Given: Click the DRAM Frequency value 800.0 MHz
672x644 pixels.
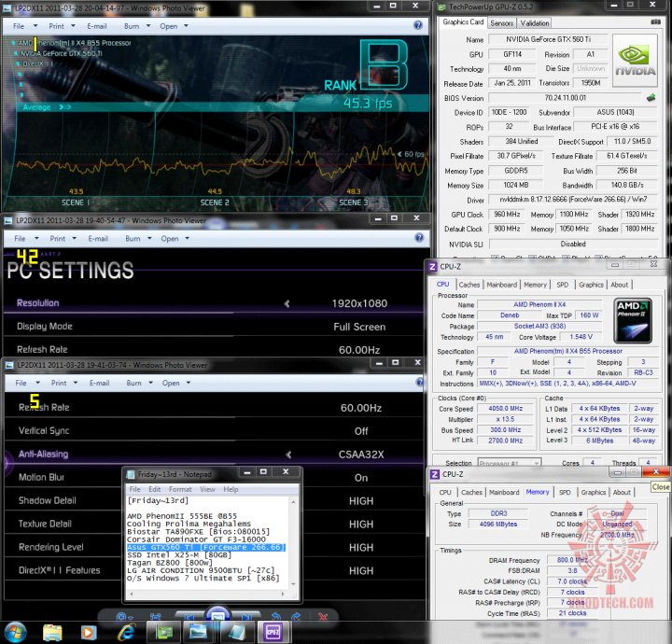Looking at the screenshot, I should [x=572, y=560].
